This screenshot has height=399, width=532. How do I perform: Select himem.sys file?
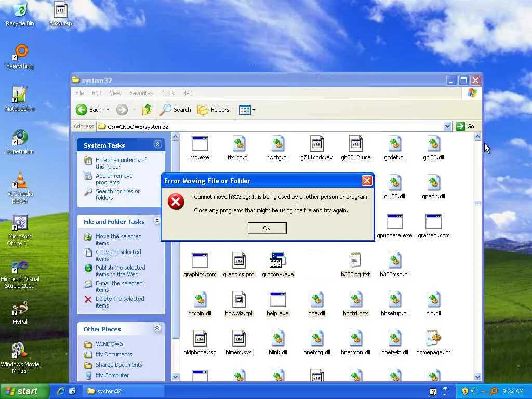coord(239,343)
